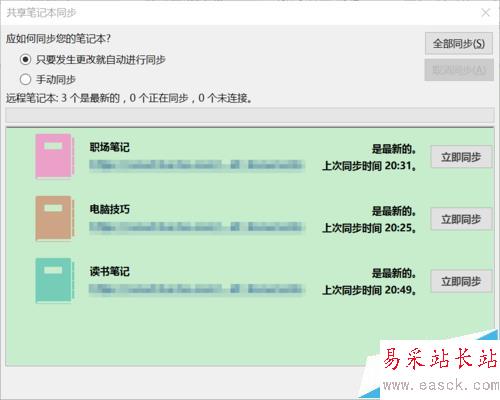Sync 读书笔记 now with 立即同步

461,281
